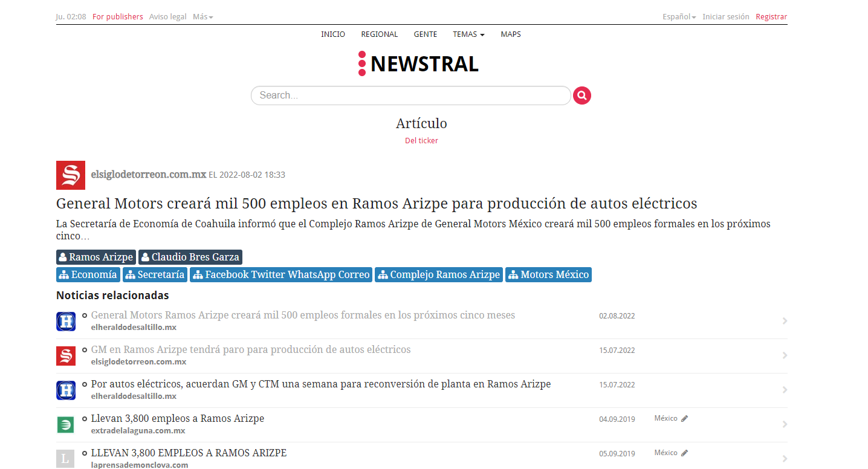Viewport: 868px width, 469px height.
Task: Click México label on the 04.09.2019 row
Action: click(666, 418)
